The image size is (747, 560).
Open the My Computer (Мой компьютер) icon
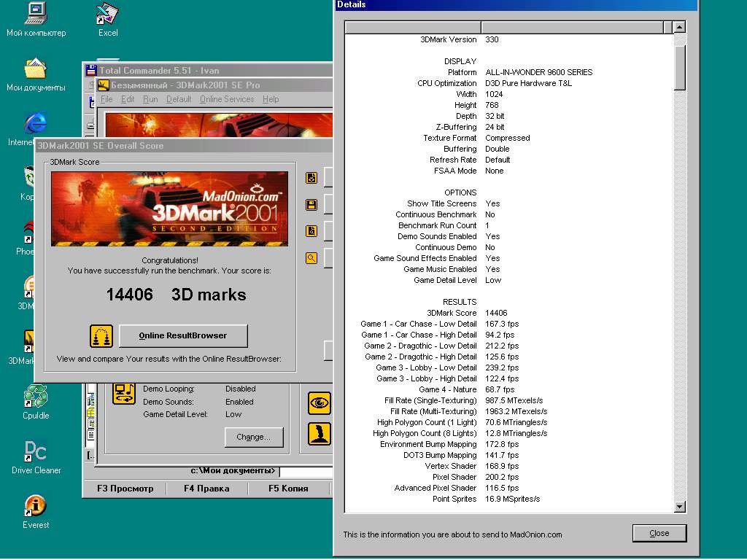(x=36, y=15)
